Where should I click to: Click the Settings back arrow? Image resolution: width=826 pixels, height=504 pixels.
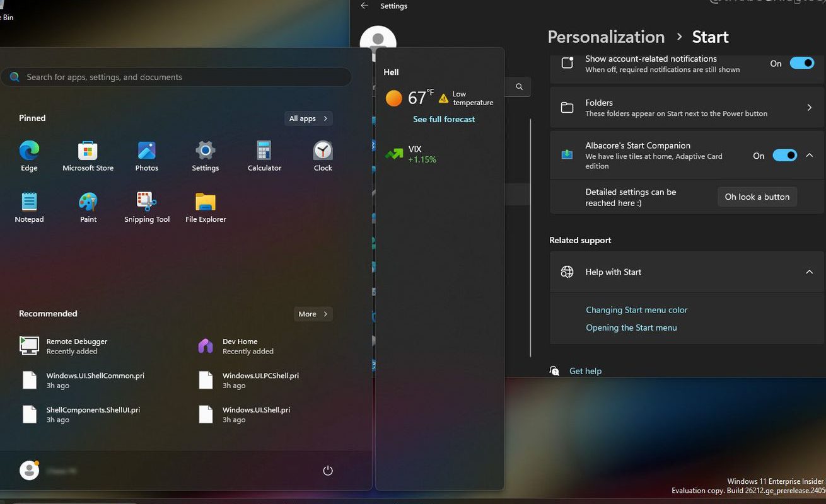pos(364,6)
